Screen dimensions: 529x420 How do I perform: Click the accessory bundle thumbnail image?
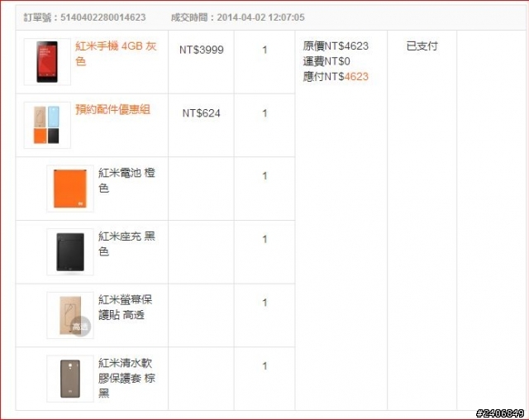pyautogui.click(x=47, y=125)
